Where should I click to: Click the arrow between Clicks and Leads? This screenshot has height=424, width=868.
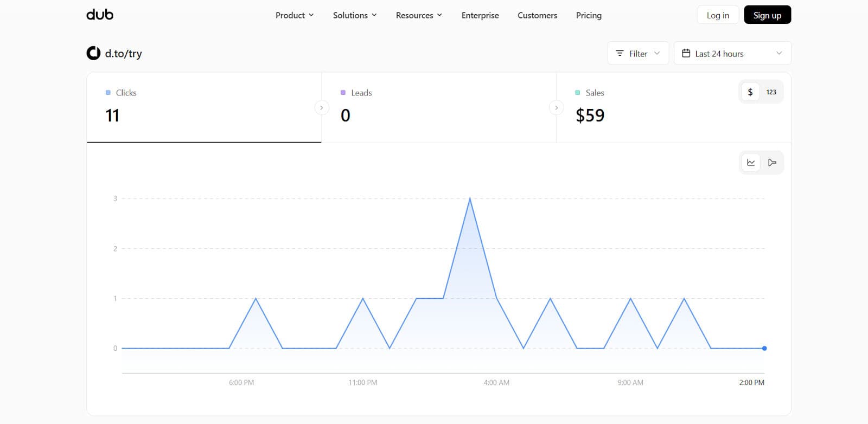point(322,107)
